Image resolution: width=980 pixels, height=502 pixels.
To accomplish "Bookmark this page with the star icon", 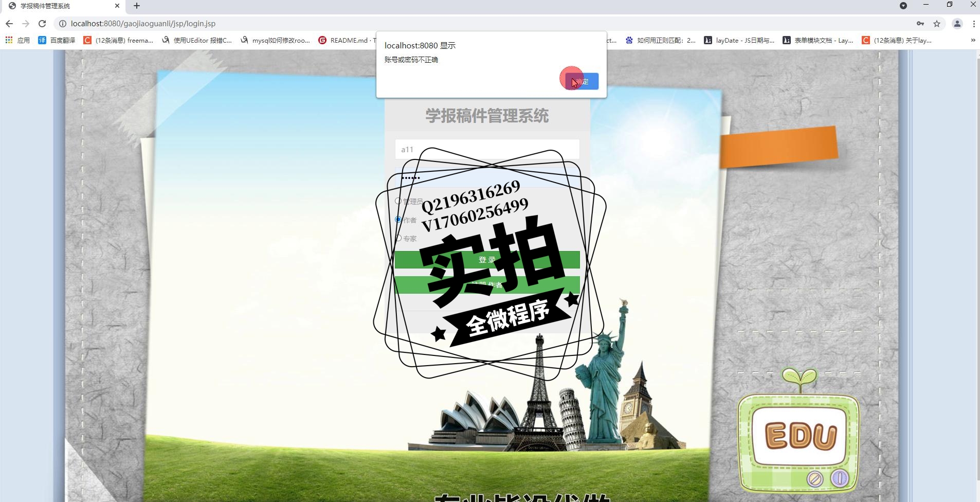I will pyautogui.click(x=937, y=24).
